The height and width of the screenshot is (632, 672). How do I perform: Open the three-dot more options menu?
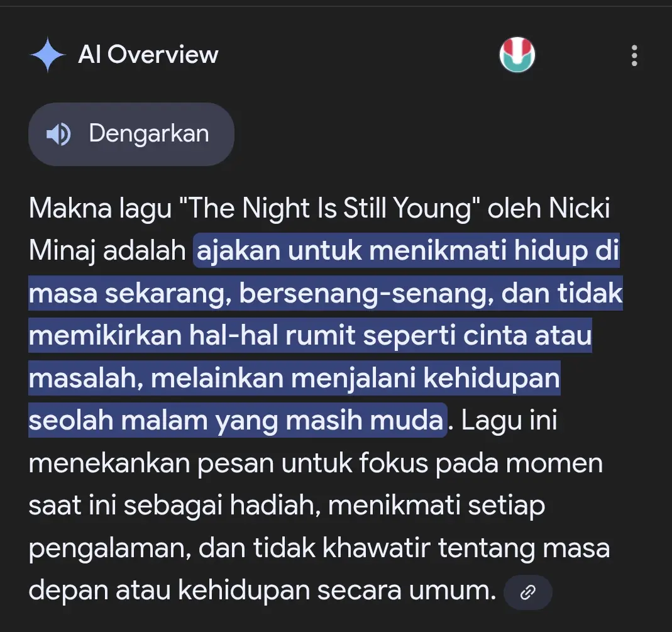pos(634,55)
